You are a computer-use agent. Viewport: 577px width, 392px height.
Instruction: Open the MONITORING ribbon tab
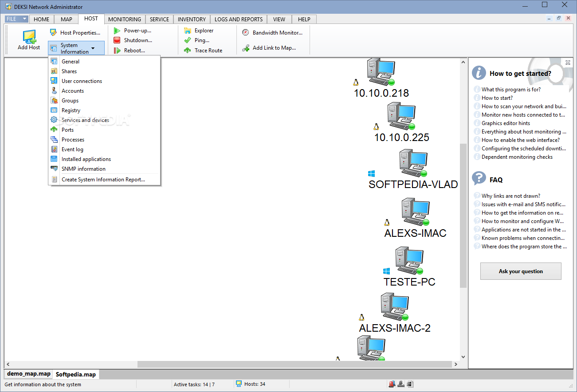125,19
